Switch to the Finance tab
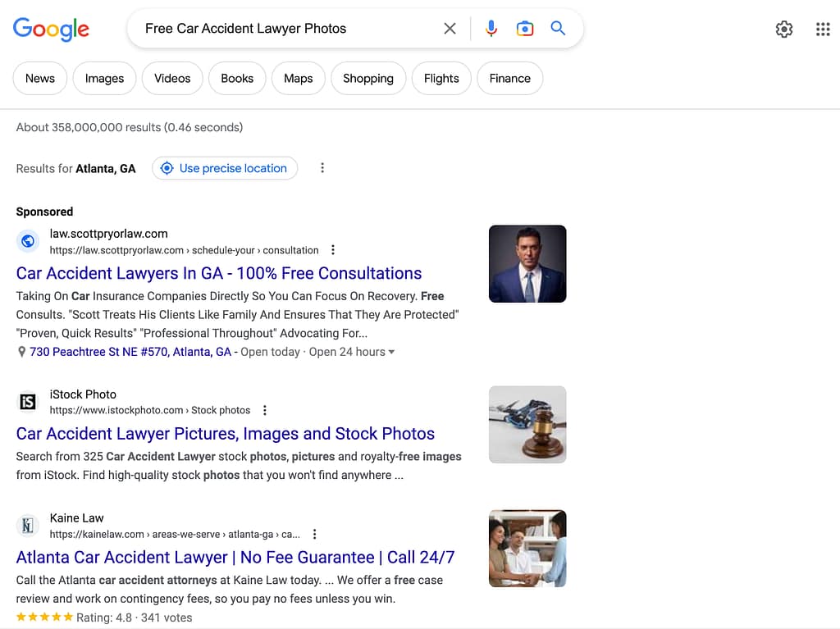The width and height of the screenshot is (840, 629). (510, 78)
